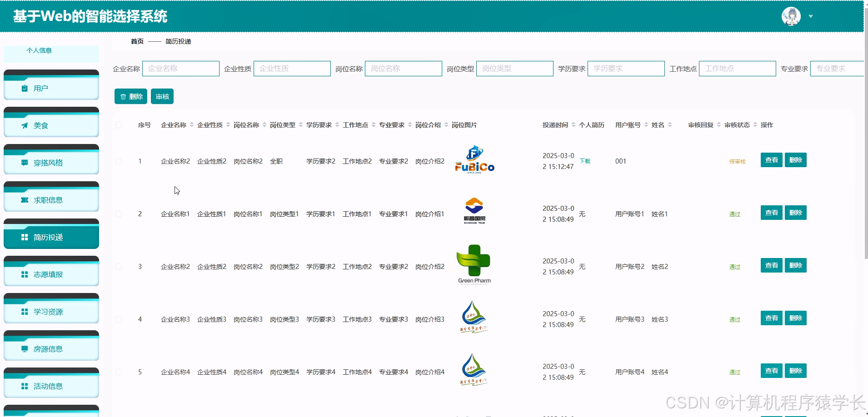Image resolution: width=868 pixels, height=417 pixels.
Task: Click the FuBiCo logo thumbnail
Action: [x=474, y=160]
